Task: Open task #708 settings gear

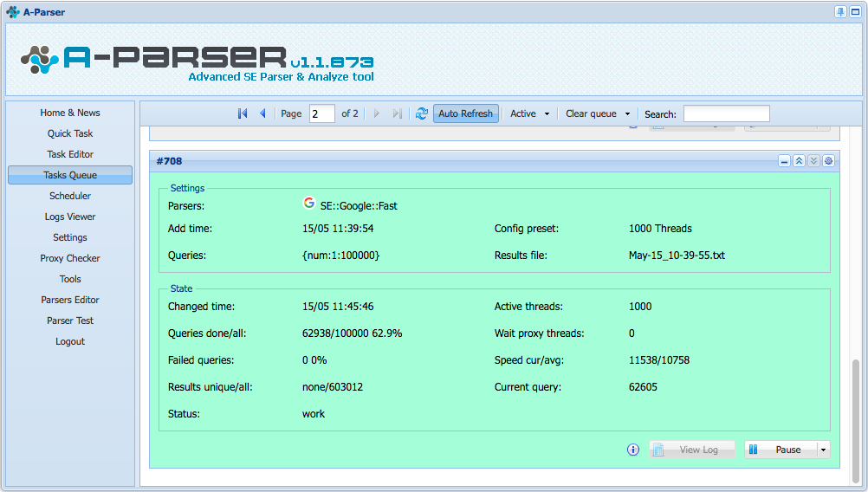Action: 828,161
